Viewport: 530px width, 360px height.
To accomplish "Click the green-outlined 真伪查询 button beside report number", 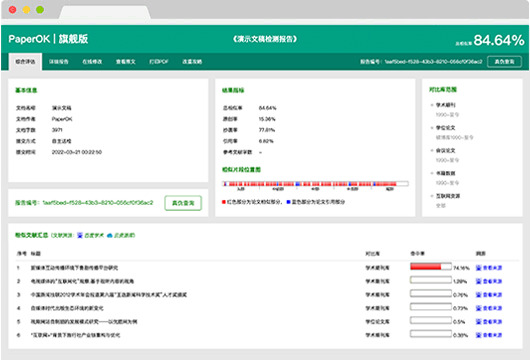I will tap(183, 203).
